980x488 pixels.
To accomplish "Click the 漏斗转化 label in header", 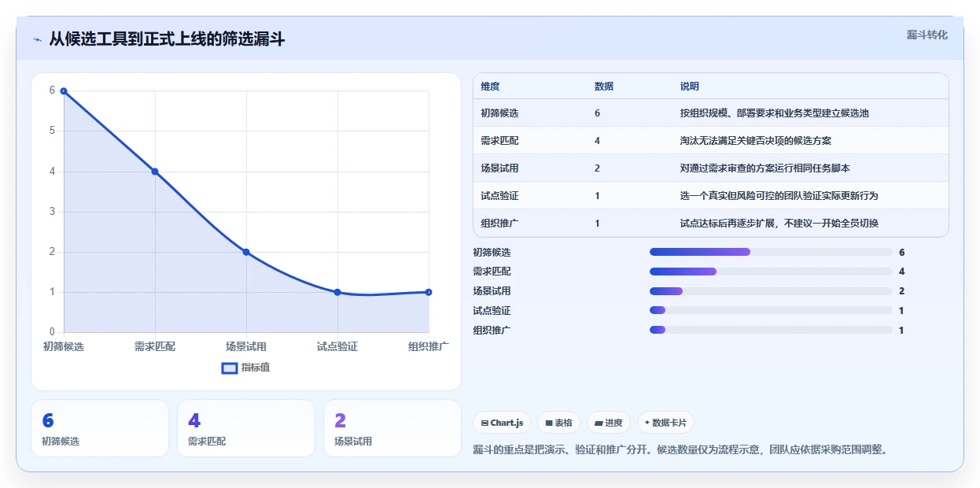I will [927, 35].
